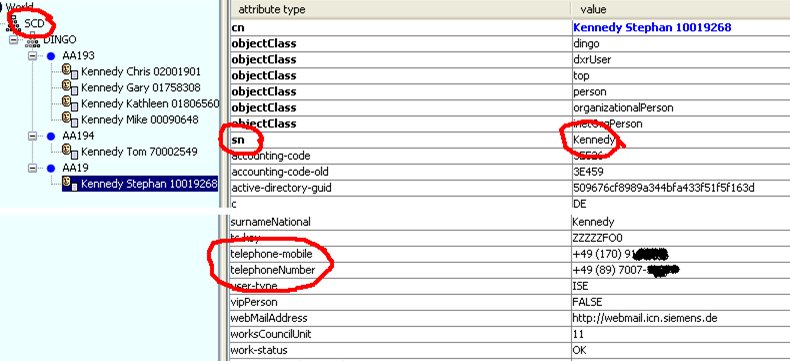Select objectClass value 'dingo'
The width and height of the screenshot is (790, 361).
(x=586, y=43)
